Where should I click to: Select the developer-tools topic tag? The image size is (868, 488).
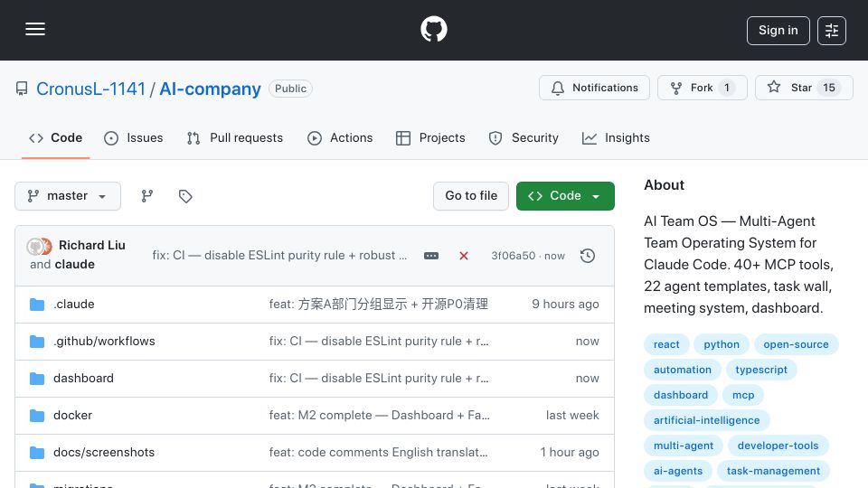point(778,446)
